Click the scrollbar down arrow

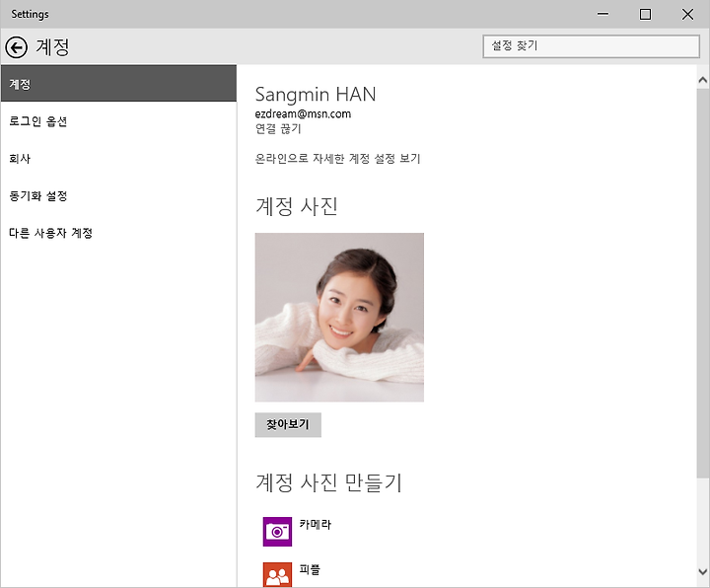pos(703,571)
